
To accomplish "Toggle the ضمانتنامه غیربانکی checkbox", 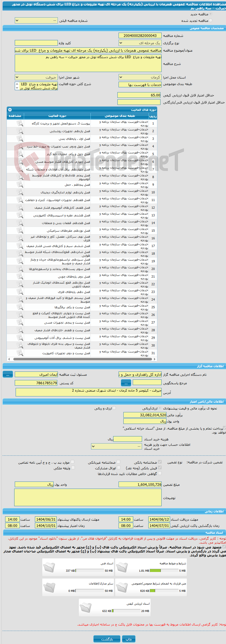I will coord(119,462).
